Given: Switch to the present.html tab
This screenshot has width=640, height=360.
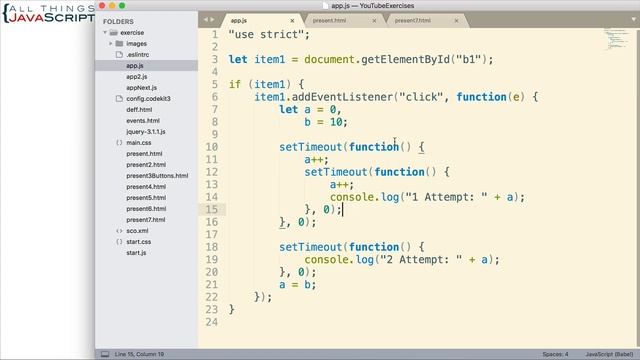Looking at the screenshot, I should pos(329,20).
